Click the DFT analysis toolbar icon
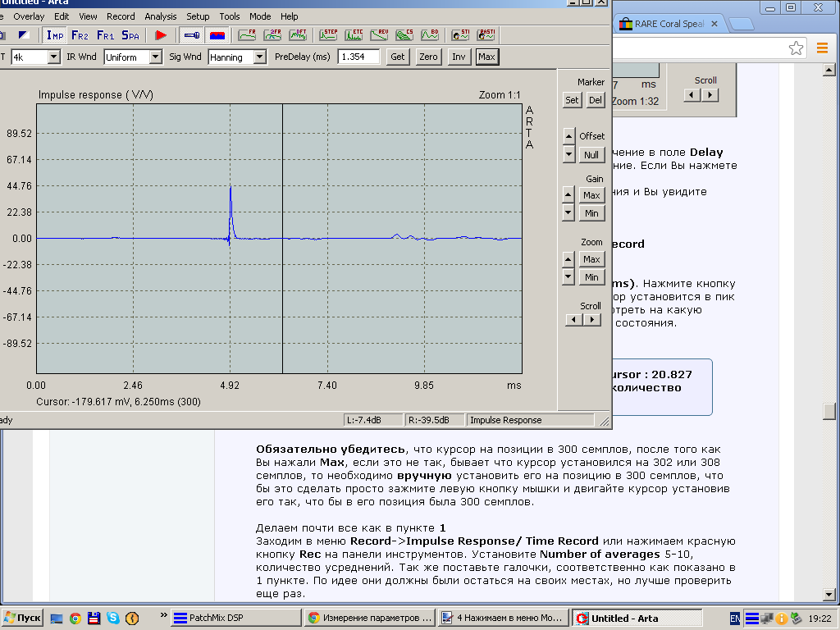The width and height of the screenshot is (840, 630). (299, 34)
